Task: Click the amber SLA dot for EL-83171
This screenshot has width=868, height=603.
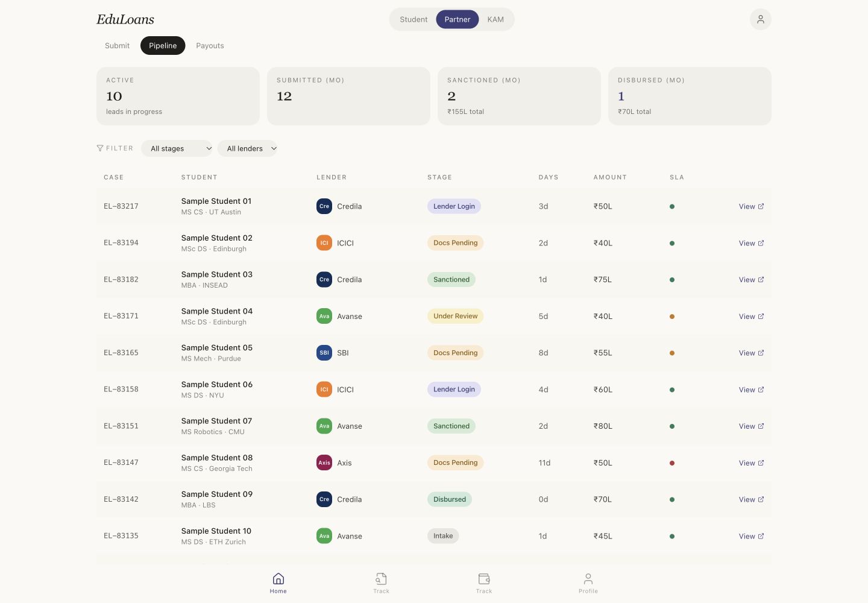Action: [x=672, y=317]
